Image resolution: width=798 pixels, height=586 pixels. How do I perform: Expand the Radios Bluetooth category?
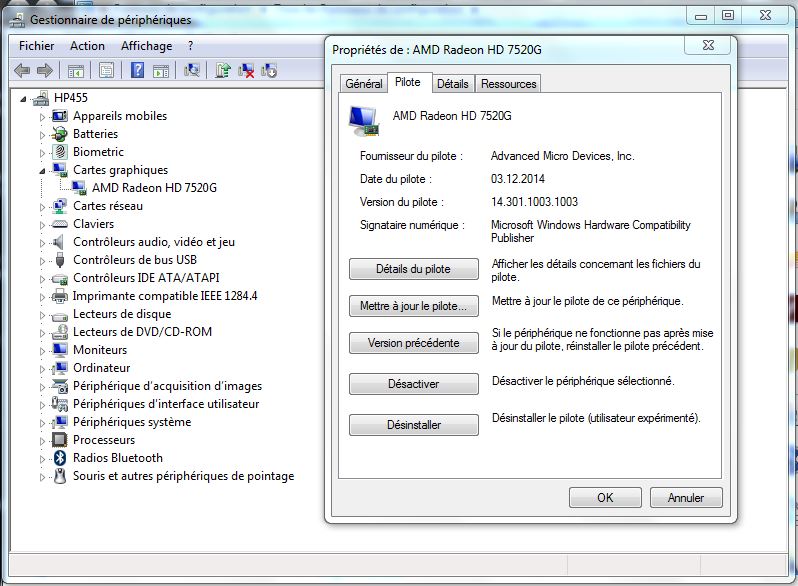[x=42, y=459]
